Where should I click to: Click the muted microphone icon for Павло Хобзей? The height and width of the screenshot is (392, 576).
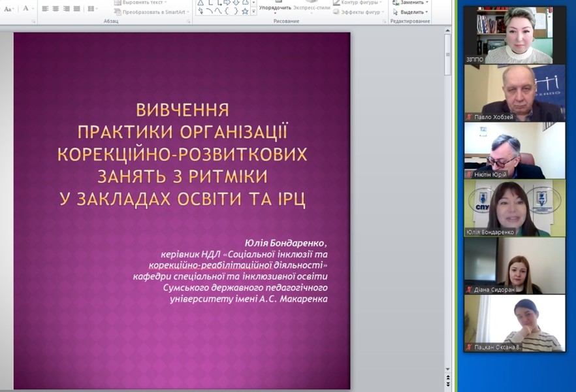[469, 117]
